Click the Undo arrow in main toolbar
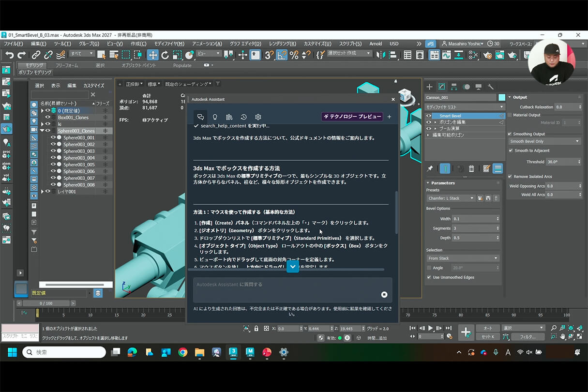 [x=9, y=55]
